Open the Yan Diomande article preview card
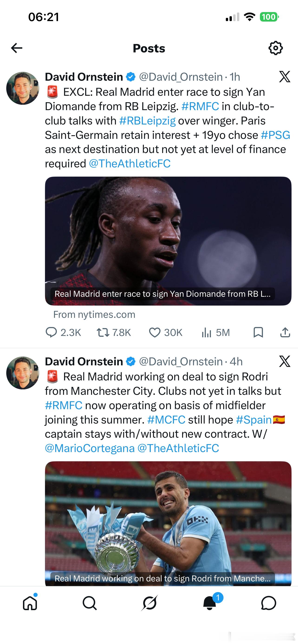 point(168,241)
